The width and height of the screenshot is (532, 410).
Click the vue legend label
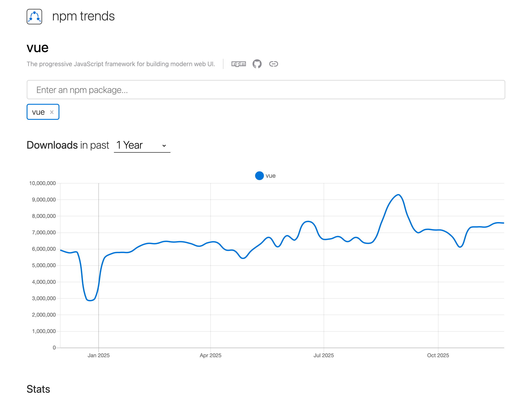pyautogui.click(x=270, y=176)
